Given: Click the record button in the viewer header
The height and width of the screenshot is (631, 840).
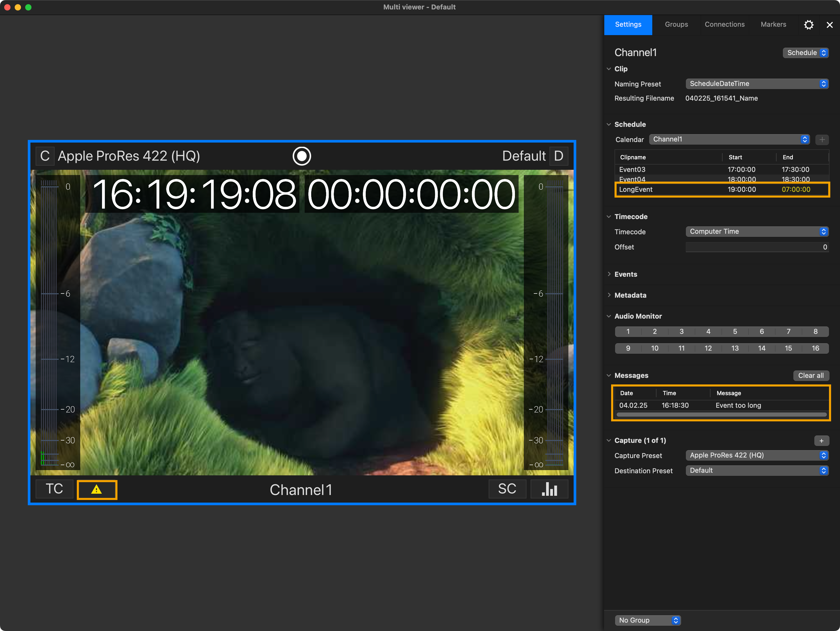Looking at the screenshot, I should click(x=302, y=156).
